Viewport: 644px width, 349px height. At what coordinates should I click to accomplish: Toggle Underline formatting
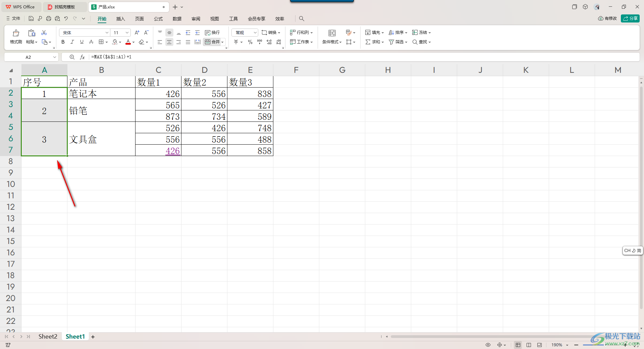tap(82, 42)
